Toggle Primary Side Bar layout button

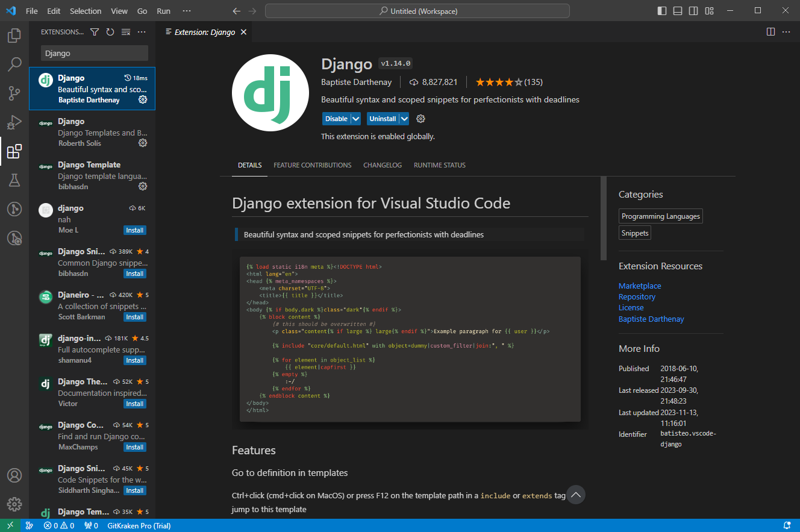tap(662, 11)
